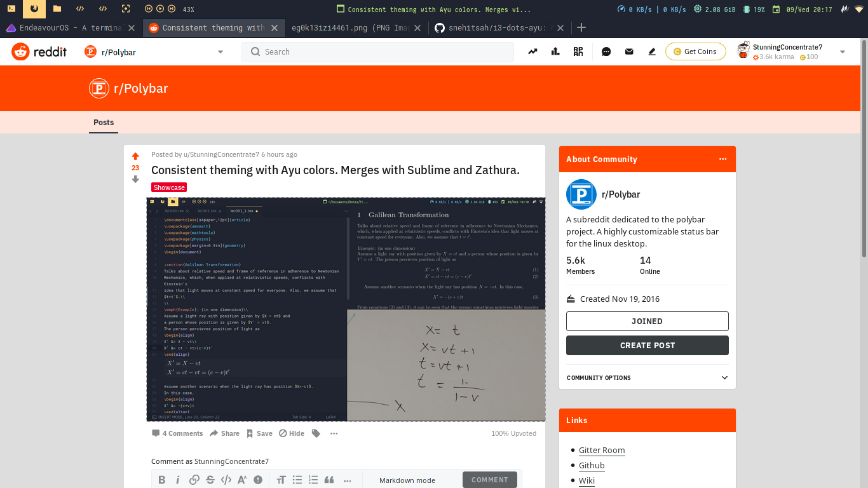Open a new browser tab

pos(581,27)
